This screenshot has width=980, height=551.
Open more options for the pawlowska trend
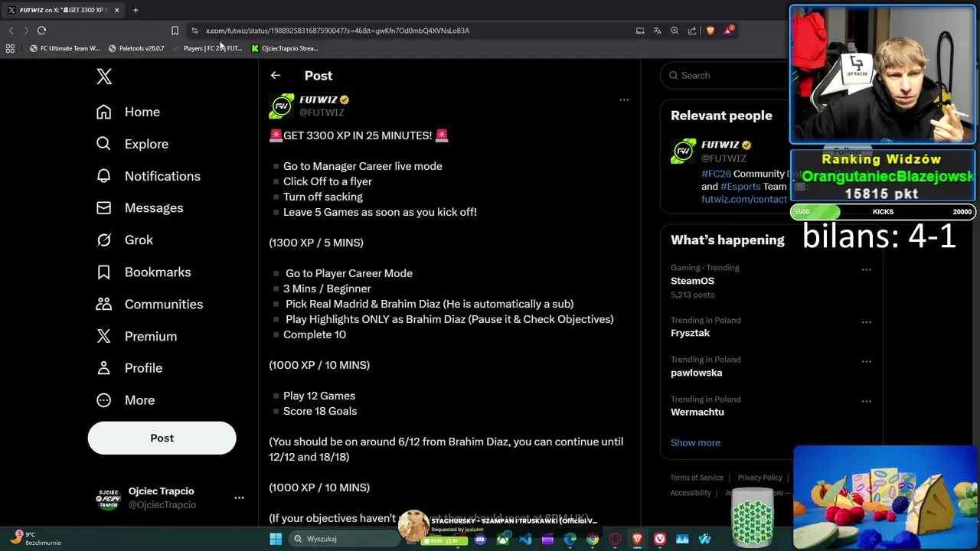[x=866, y=361]
